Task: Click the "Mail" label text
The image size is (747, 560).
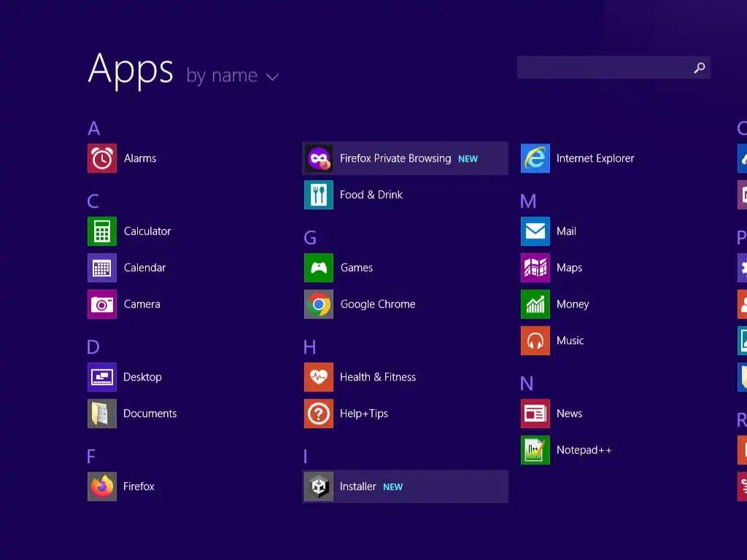Action: 566,231
